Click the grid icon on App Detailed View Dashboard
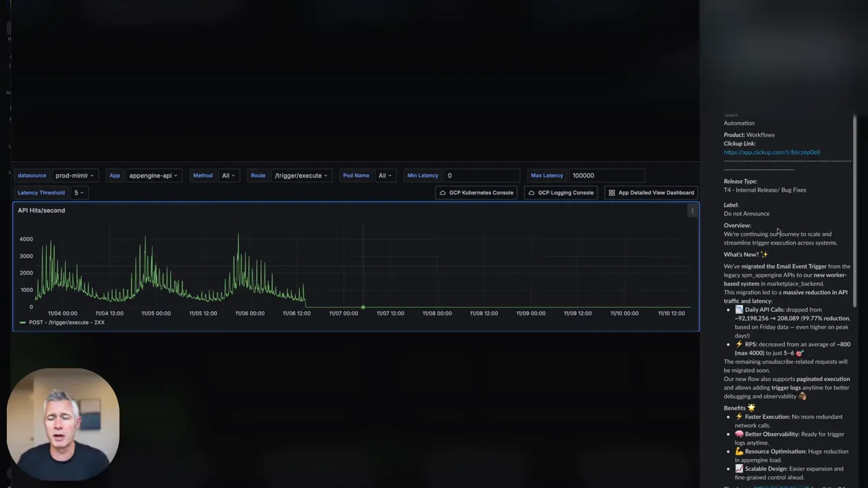 [x=612, y=192]
